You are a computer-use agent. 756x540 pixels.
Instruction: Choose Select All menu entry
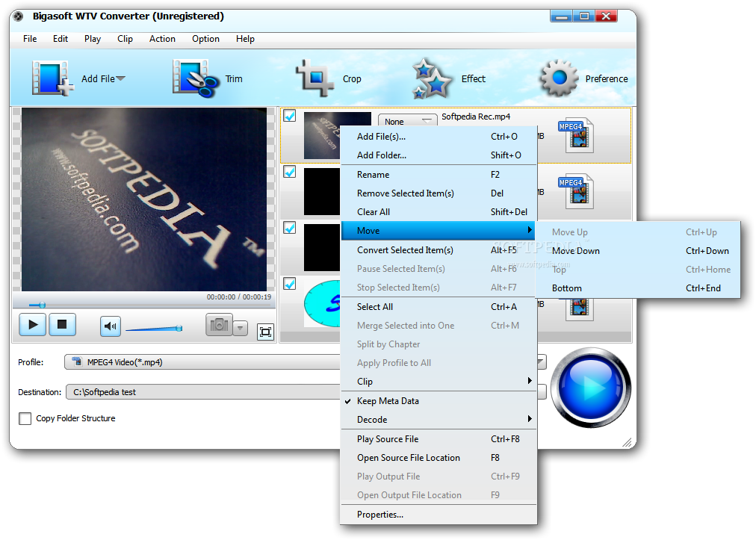coord(439,307)
